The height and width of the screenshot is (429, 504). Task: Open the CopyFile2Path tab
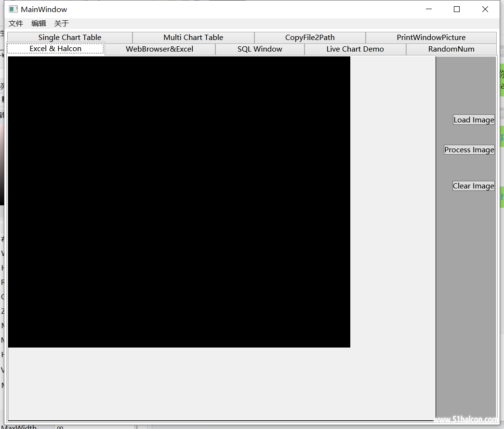pos(310,37)
